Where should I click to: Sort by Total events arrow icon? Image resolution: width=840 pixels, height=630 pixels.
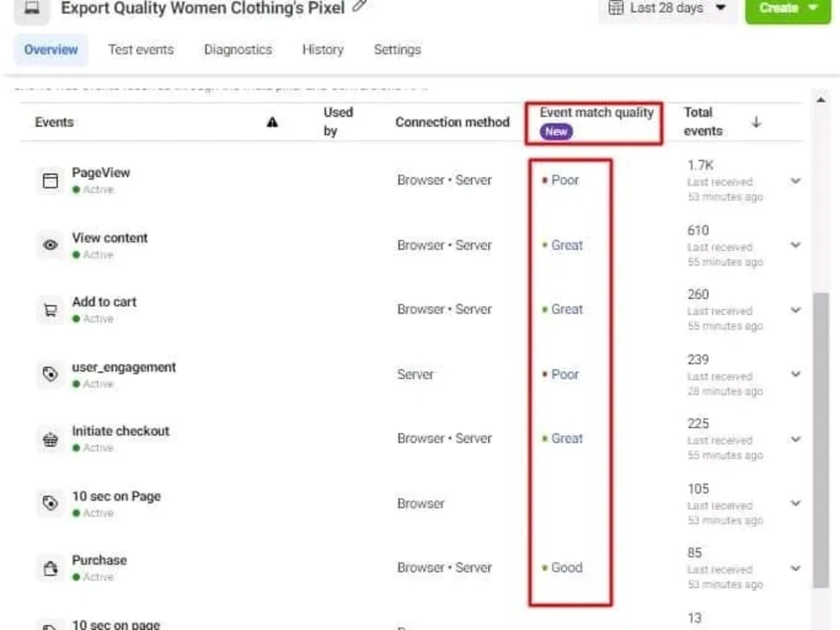click(756, 122)
